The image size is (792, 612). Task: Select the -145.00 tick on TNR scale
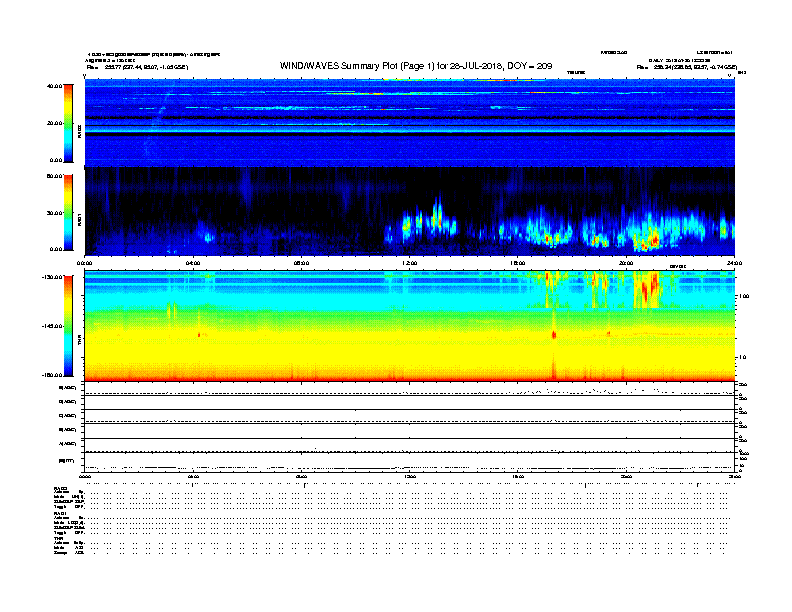(x=52, y=326)
